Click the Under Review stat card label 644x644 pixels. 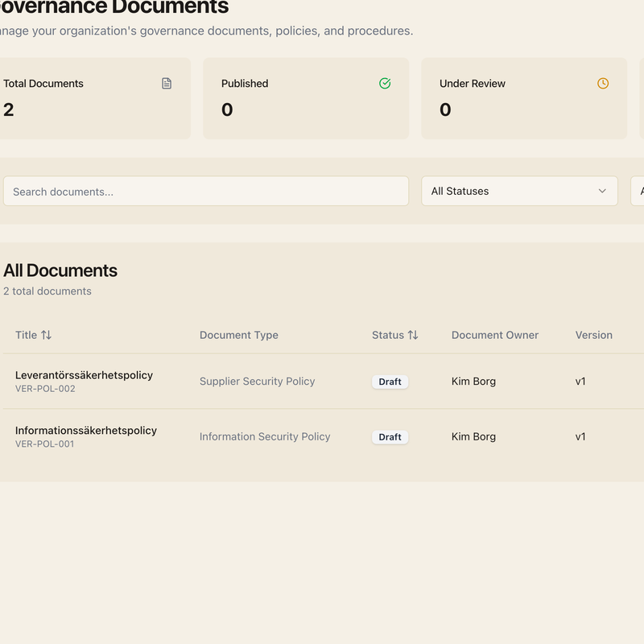click(473, 84)
